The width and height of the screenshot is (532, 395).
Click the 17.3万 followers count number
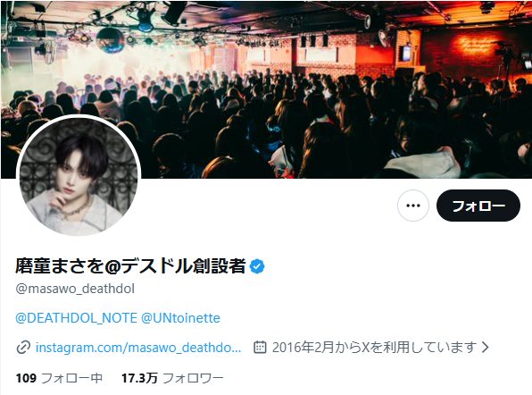139,378
